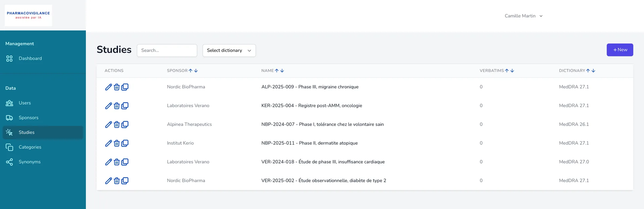644x209 pixels.
Task: Open Dashboard in the sidebar
Action: (x=43, y=59)
